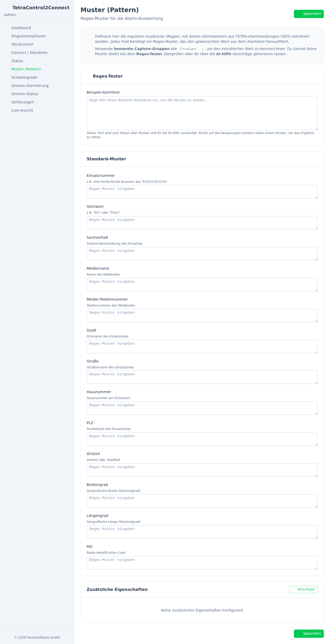
Task: Click the Einsatznummer regex field
Action: coord(202,192)
